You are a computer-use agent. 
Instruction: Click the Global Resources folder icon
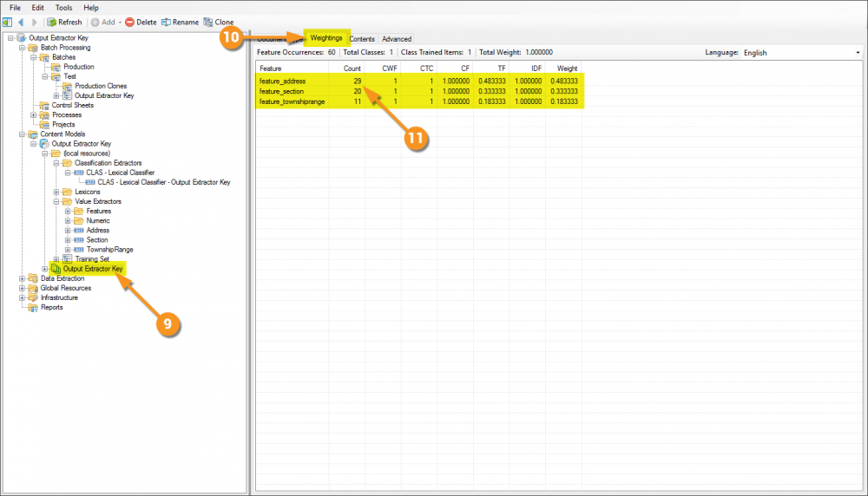(x=33, y=288)
